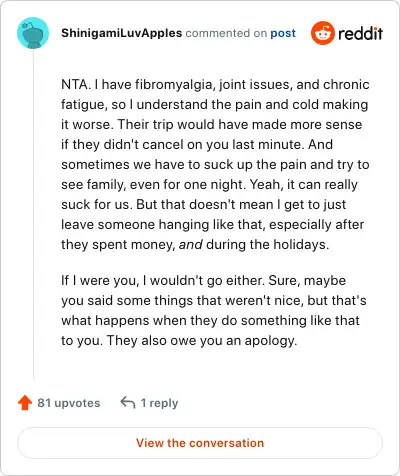Follow the blue "post" link
The width and height of the screenshot is (400, 476).
click(283, 33)
